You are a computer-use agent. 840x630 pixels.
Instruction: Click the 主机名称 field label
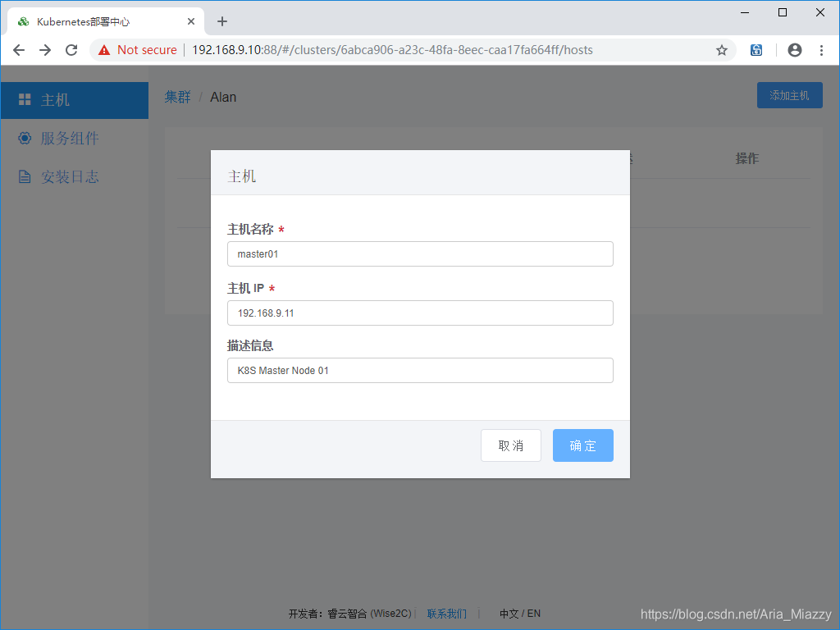coord(251,230)
